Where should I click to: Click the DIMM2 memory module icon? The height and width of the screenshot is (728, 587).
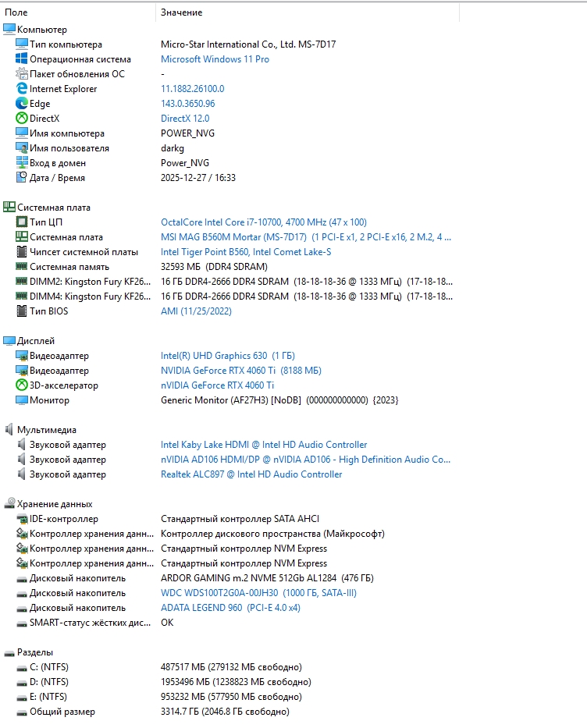pyautogui.click(x=21, y=282)
